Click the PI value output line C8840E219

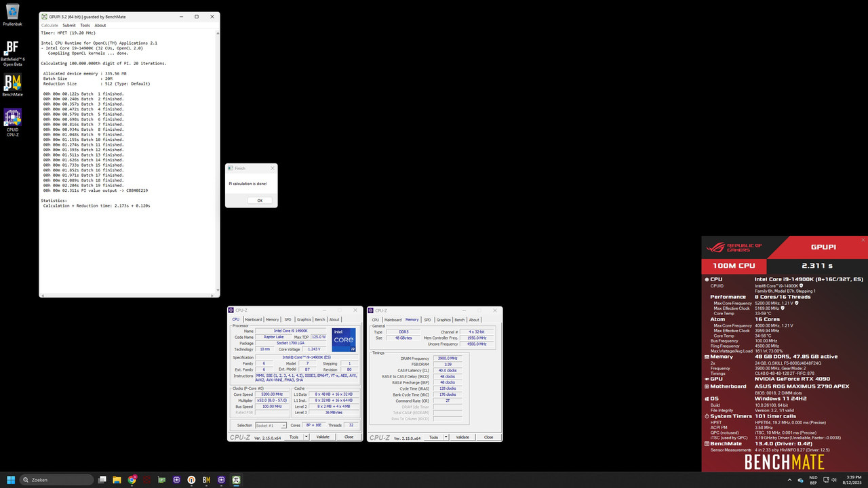point(96,190)
